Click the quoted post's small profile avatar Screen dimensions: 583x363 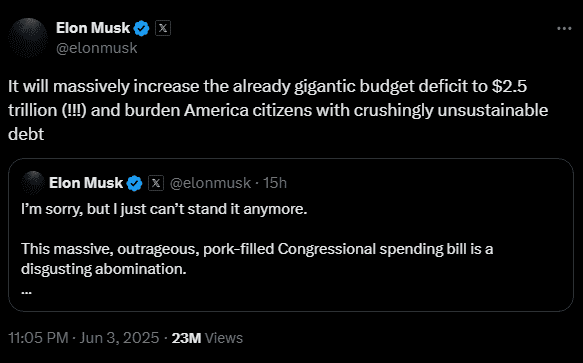(x=33, y=183)
